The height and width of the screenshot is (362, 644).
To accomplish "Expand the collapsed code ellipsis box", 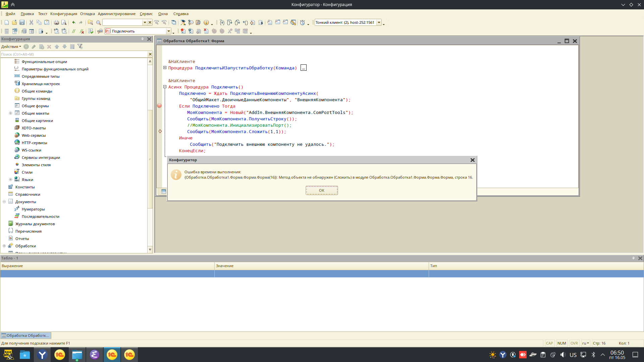I will tap(304, 68).
